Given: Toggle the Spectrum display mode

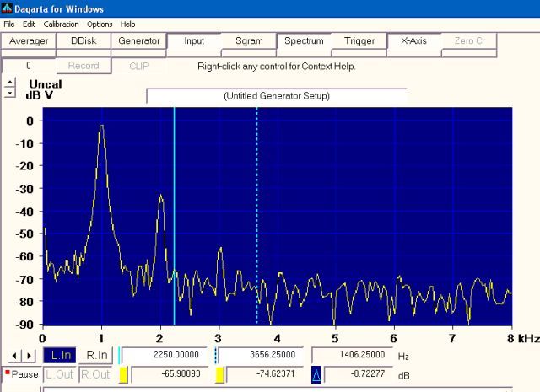Looking at the screenshot, I should (304, 40).
